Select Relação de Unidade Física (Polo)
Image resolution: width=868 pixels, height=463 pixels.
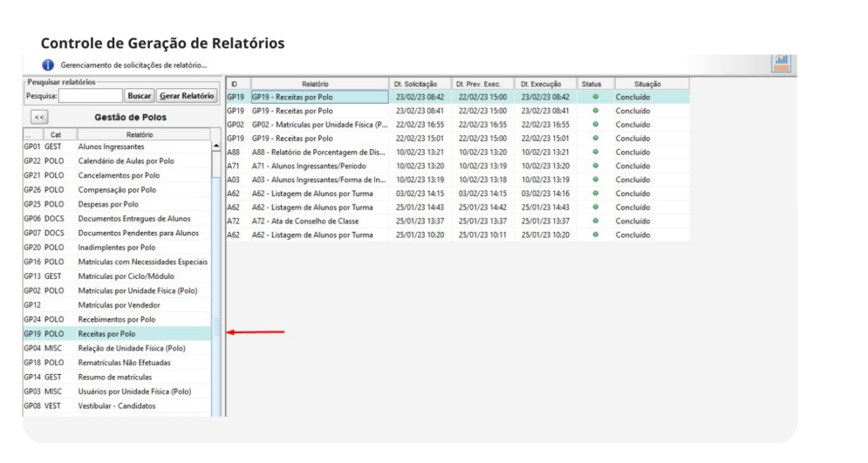pos(117,348)
